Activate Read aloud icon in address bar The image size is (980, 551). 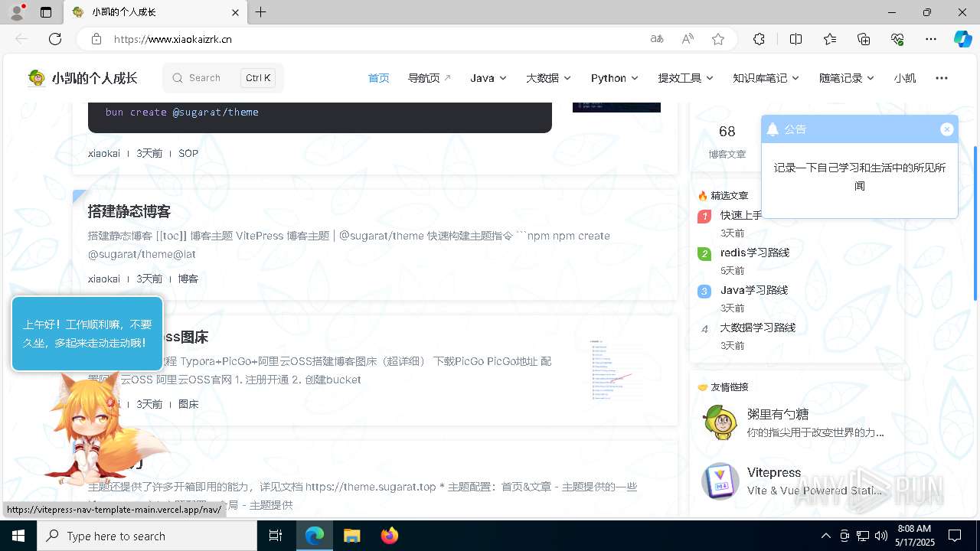tap(688, 39)
